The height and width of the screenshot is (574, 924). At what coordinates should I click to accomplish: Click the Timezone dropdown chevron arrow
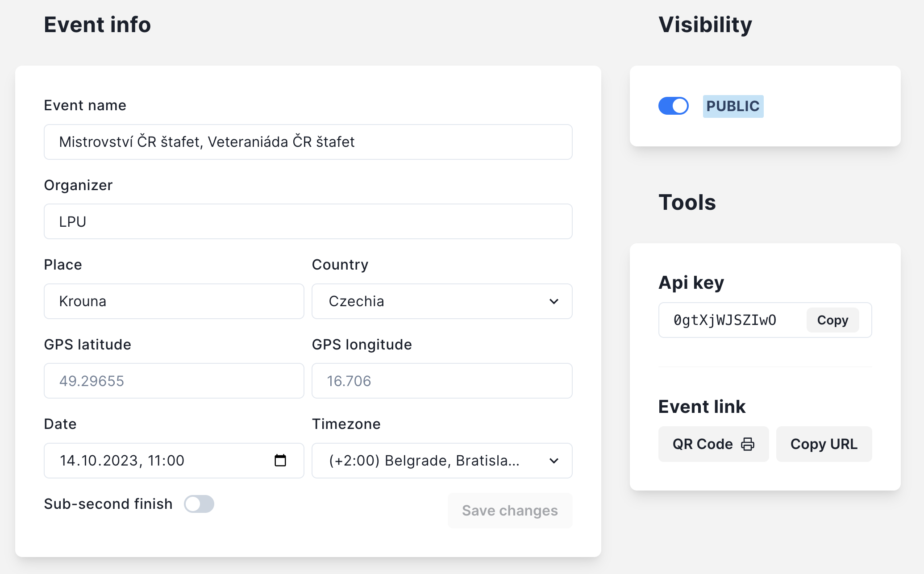(554, 461)
